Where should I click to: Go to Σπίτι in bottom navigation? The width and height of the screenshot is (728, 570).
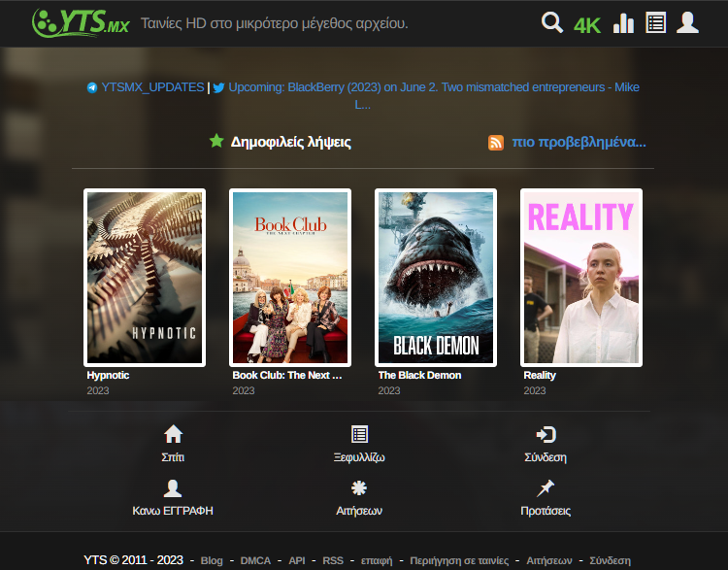pyautogui.click(x=173, y=457)
